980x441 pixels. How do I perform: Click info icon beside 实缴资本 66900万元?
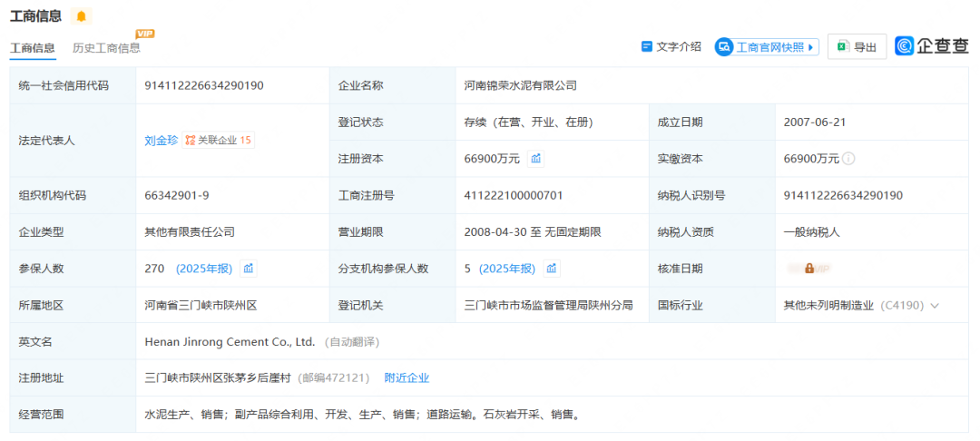point(848,159)
